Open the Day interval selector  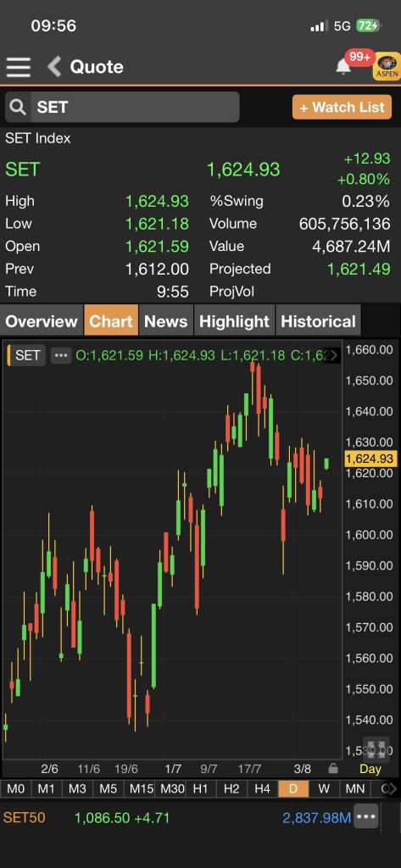tap(370, 768)
